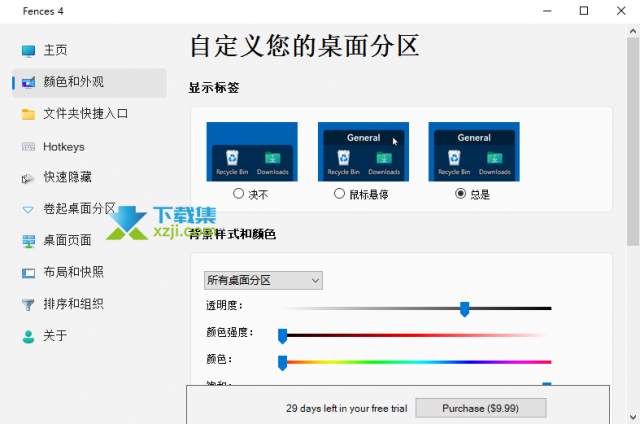Select the 总是 radio button
The height and width of the screenshot is (424, 640).
point(460,193)
